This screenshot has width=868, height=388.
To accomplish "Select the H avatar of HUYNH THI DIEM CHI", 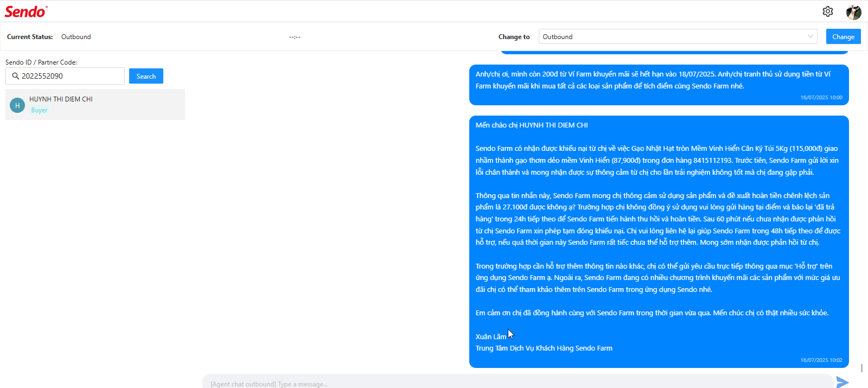I will 17,105.
